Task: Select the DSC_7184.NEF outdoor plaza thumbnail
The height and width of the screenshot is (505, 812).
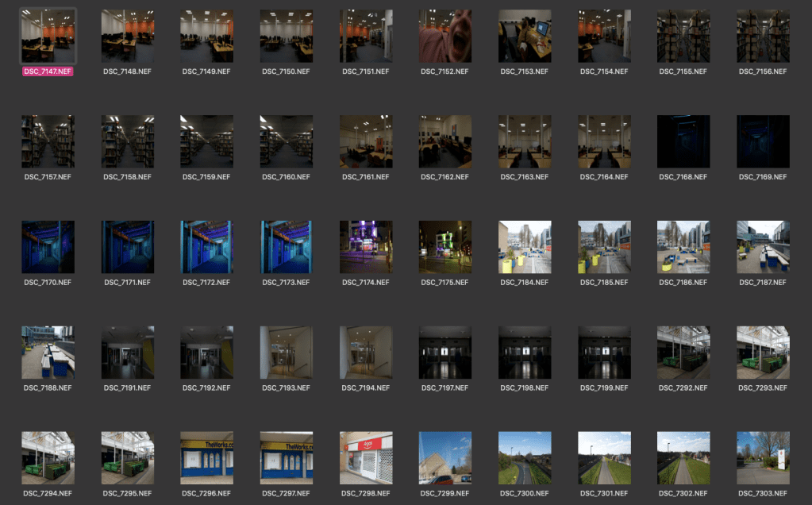Action: click(524, 247)
